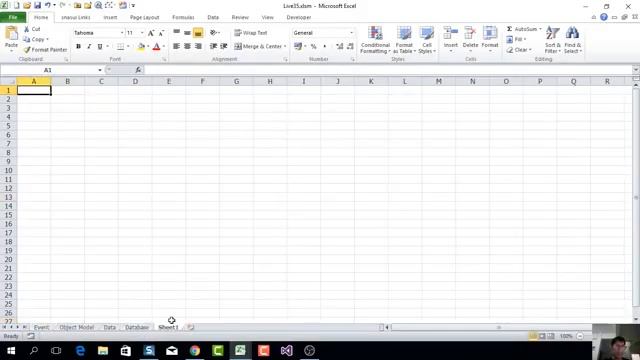Open Sort & Filter menu
Screen dimensions: 640x360
pos(553,40)
